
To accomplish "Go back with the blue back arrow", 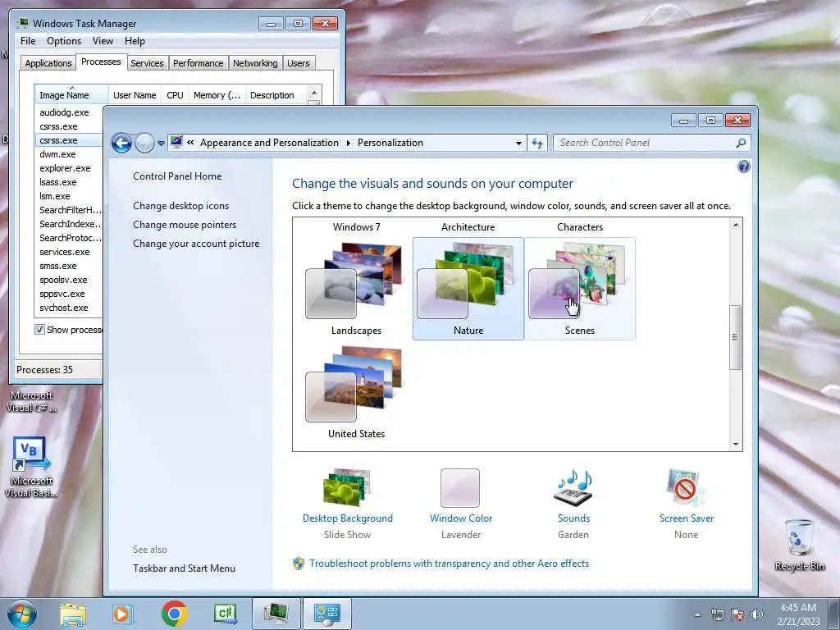I will click(121, 143).
